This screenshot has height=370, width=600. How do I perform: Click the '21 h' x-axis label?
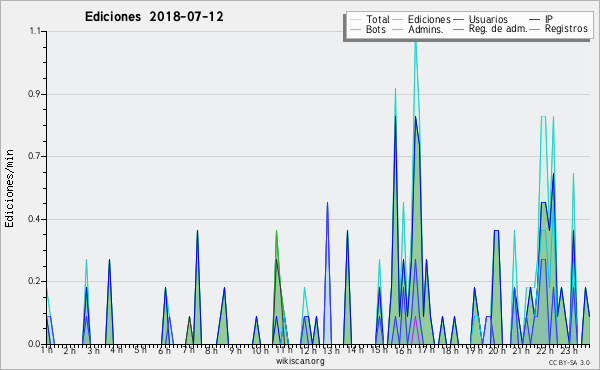(521, 350)
